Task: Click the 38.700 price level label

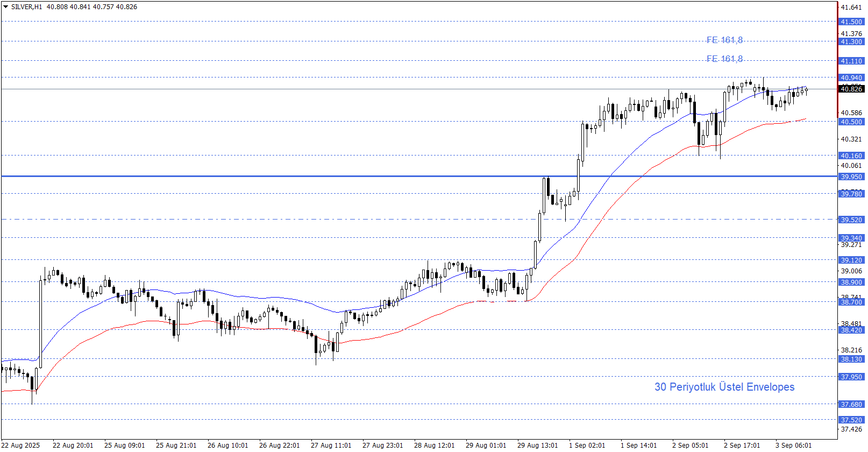Action: [x=851, y=302]
